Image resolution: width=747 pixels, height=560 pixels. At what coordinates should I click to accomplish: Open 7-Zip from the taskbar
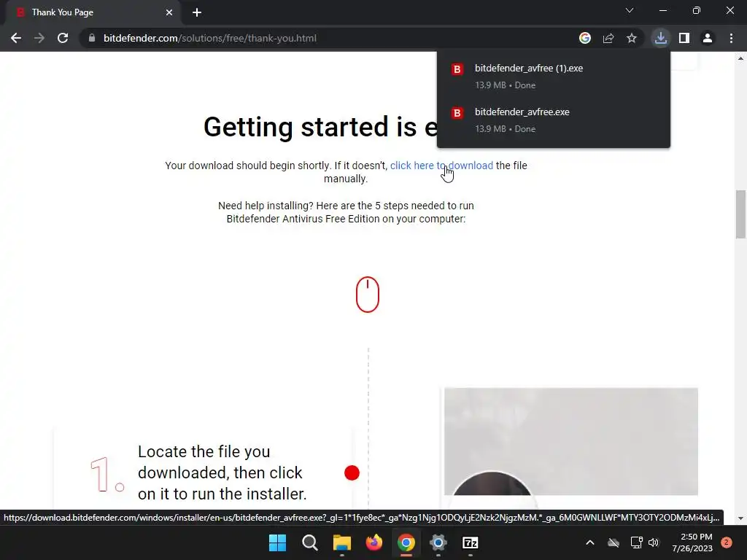[x=471, y=542]
